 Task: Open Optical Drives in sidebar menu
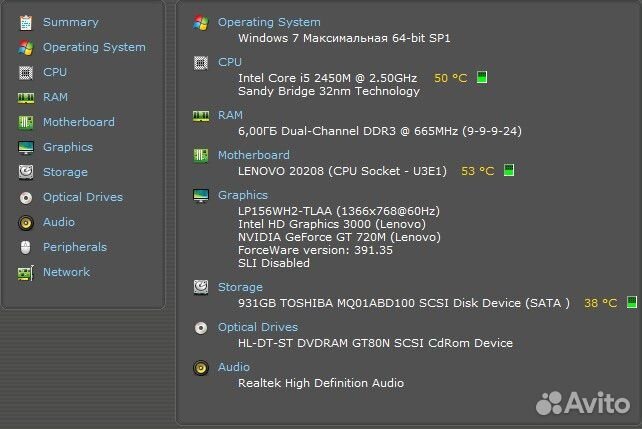(83, 197)
